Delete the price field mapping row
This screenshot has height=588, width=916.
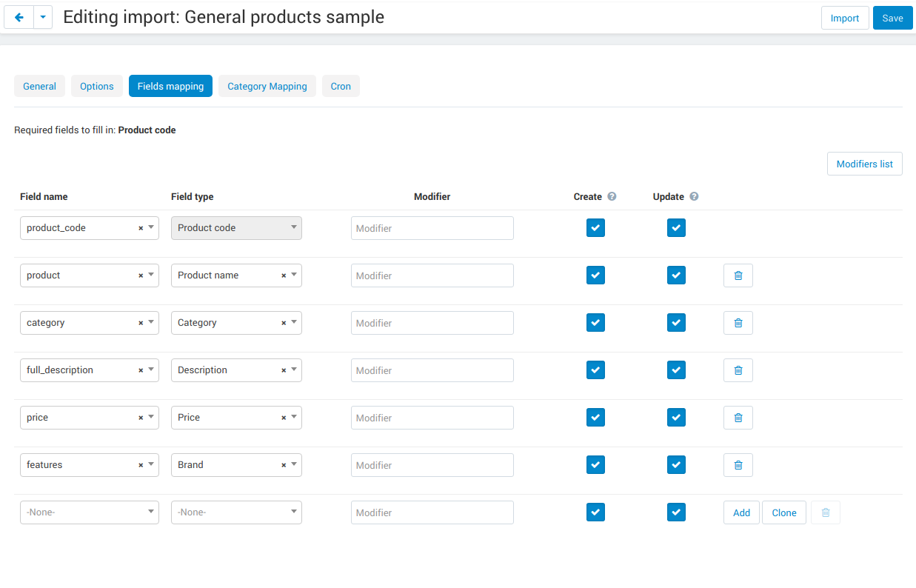coord(738,418)
